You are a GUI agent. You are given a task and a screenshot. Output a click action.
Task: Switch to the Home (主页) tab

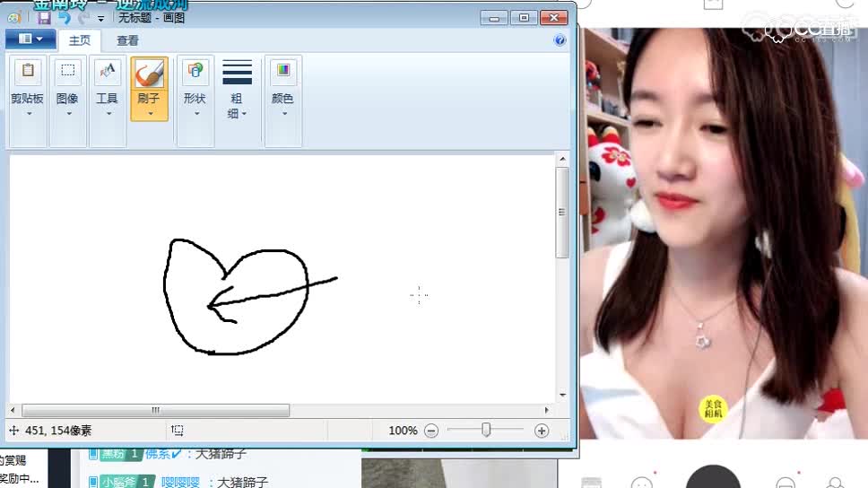[x=80, y=40]
